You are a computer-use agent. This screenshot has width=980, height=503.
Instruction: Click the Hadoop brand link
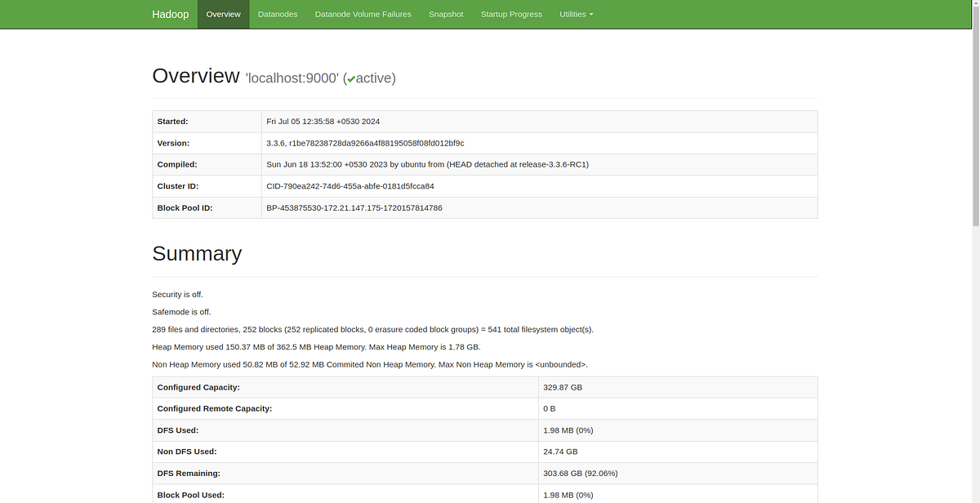[170, 14]
